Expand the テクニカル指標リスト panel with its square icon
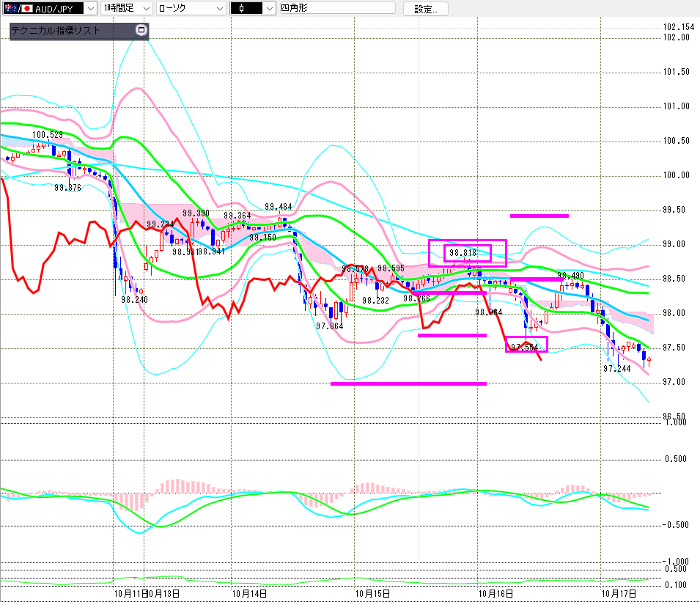The image size is (700, 602). [x=141, y=31]
